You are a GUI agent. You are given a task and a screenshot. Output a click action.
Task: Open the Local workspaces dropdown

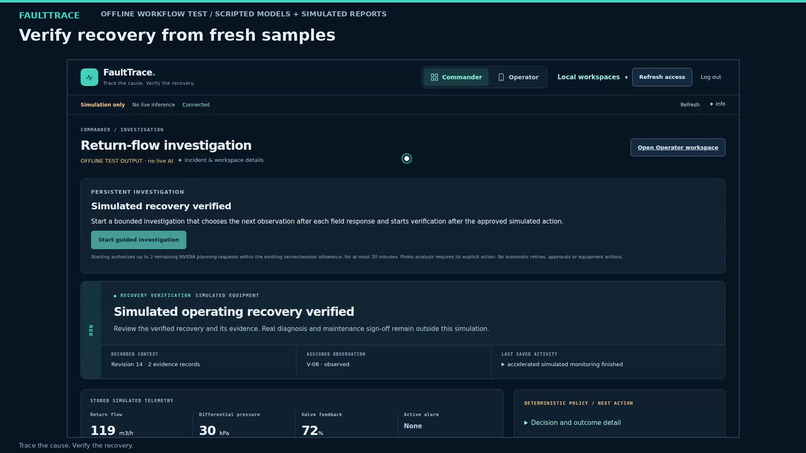(x=593, y=77)
